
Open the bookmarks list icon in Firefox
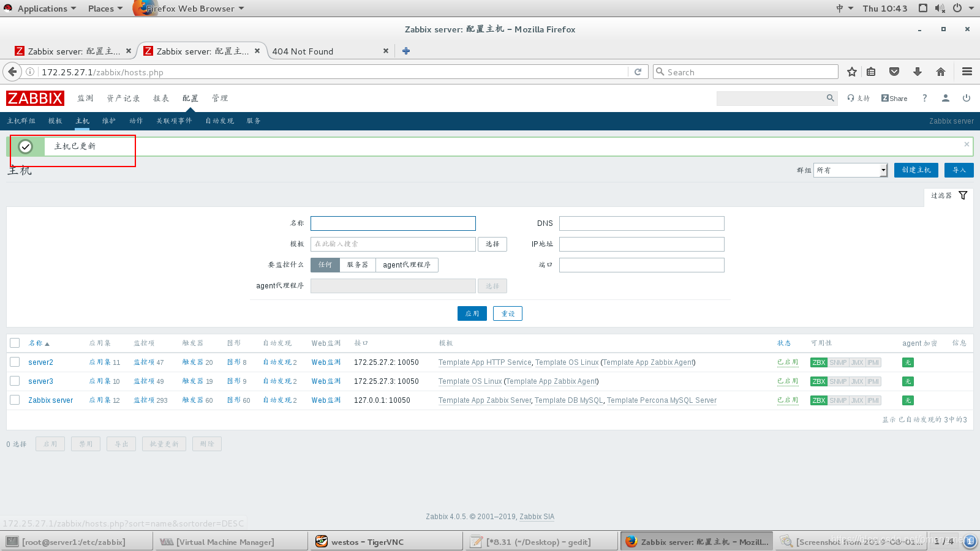871,72
